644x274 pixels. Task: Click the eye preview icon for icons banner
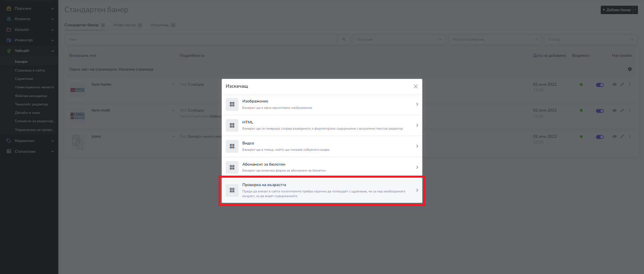point(614,137)
